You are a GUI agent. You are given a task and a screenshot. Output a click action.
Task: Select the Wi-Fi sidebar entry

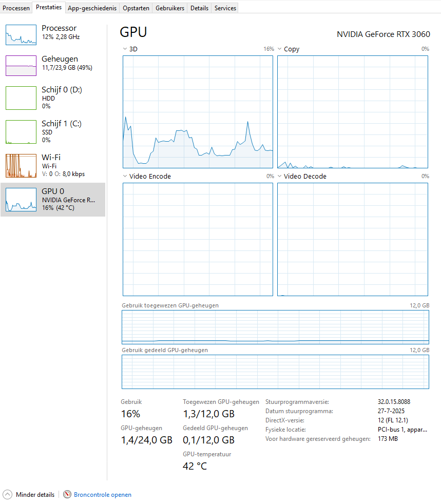tap(53, 166)
